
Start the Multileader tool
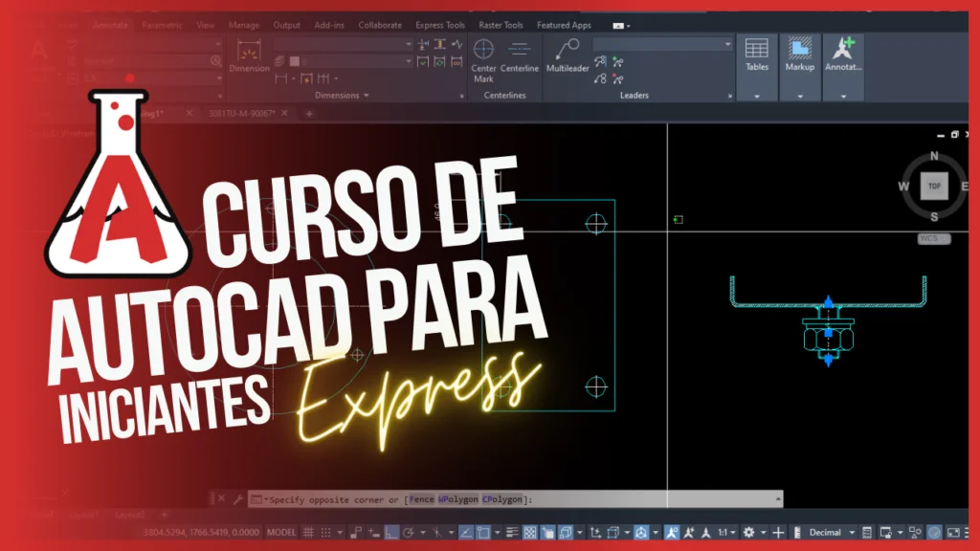(x=568, y=56)
